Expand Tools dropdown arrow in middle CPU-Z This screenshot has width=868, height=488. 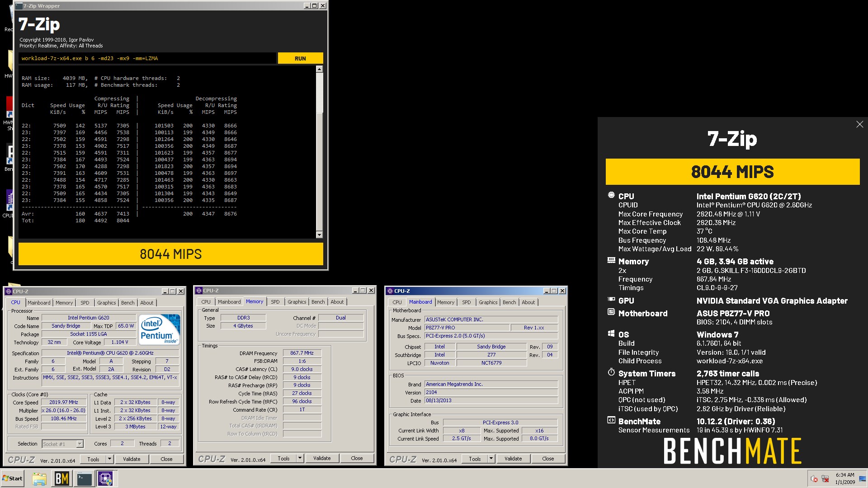coord(300,458)
